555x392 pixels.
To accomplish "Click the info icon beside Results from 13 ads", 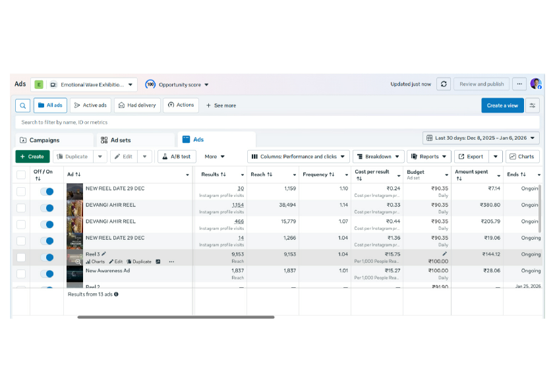I will (116, 294).
